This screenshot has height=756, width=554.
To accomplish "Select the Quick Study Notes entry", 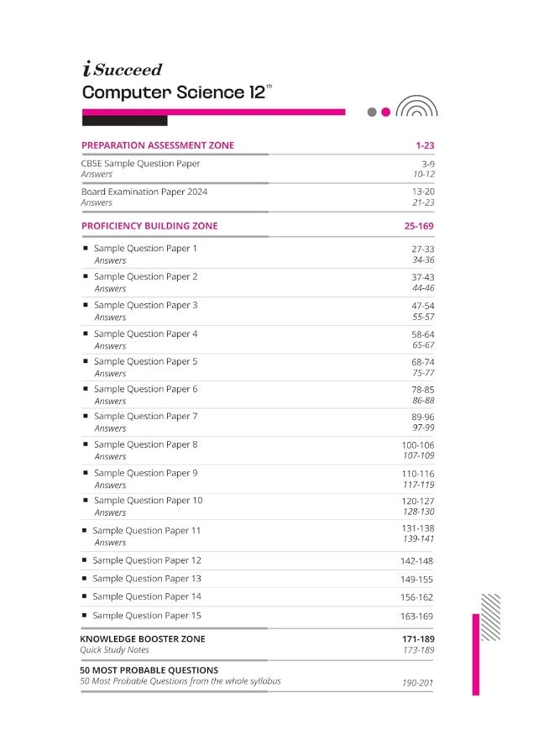I will 114,650.
